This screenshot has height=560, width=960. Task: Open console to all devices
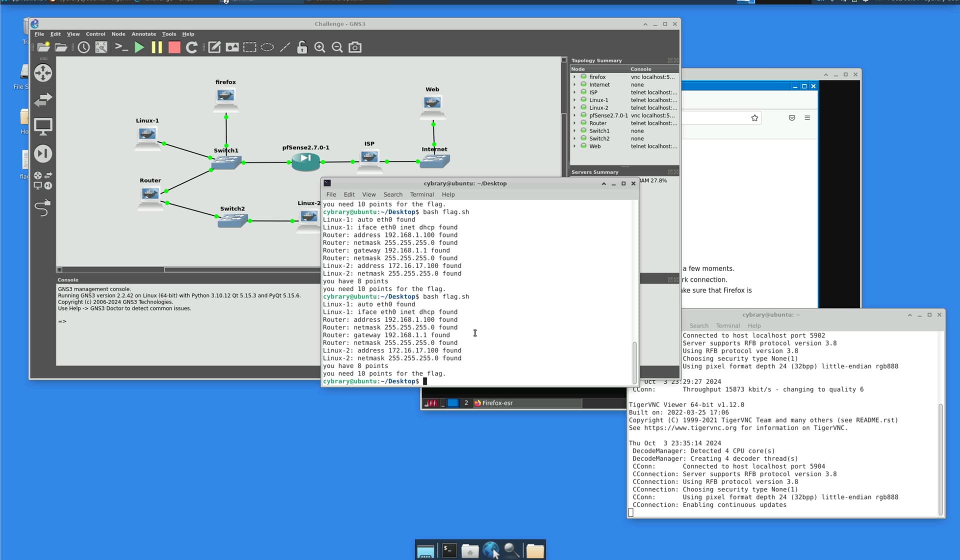click(121, 47)
